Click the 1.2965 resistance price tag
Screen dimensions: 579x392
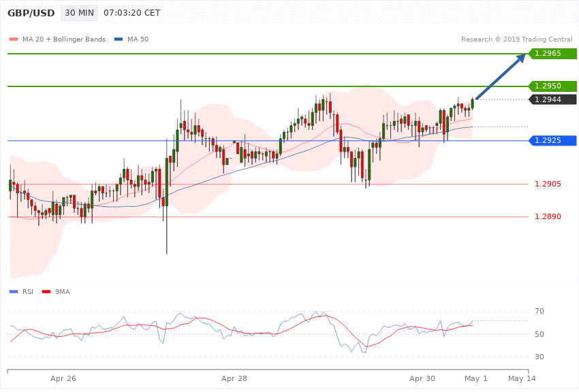tap(552, 54)
